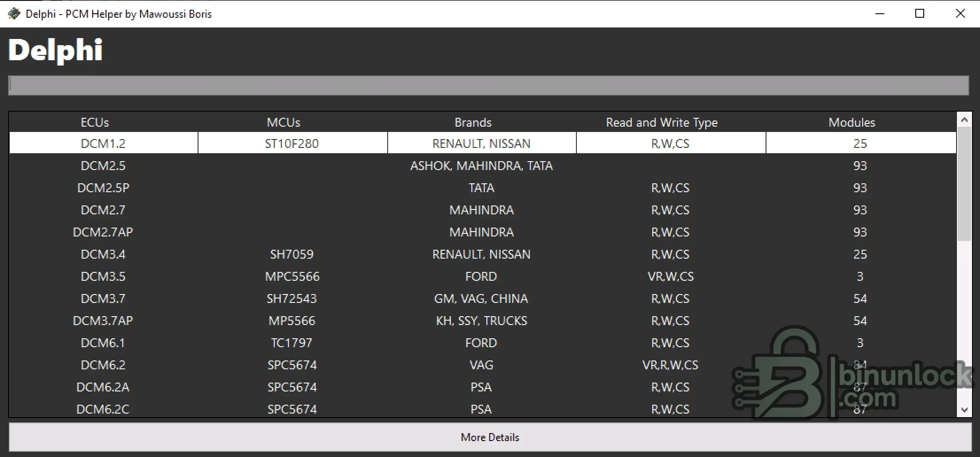Click the TC1797 MCU cell
This screenshot has height=457, width=980.
tap(292, 343)
